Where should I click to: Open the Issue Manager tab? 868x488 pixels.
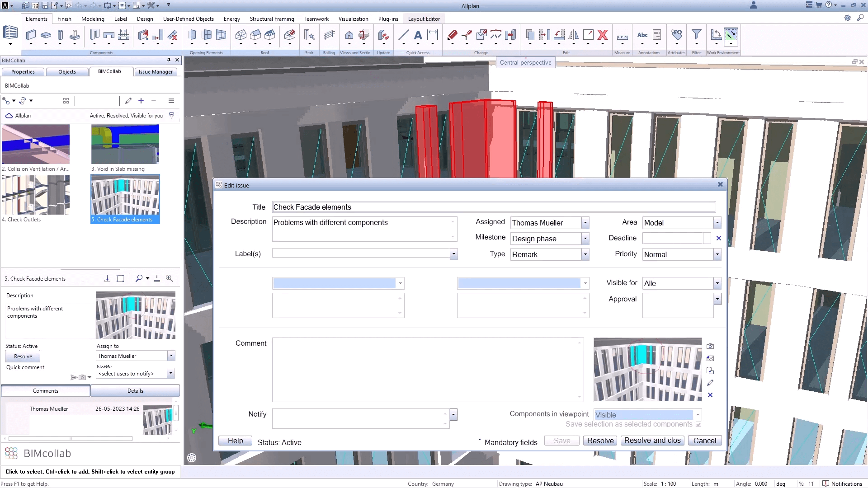click(x=156, y=71)
